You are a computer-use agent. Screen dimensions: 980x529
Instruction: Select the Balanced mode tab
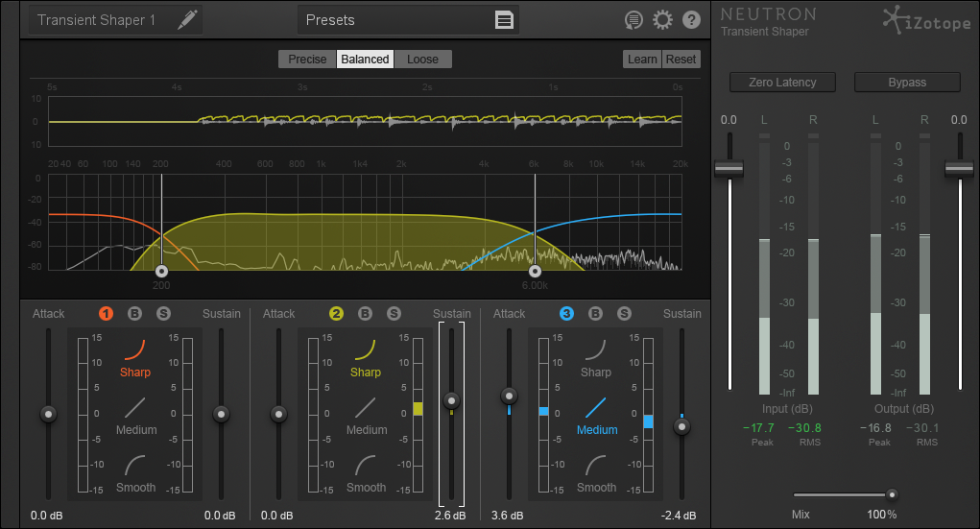pos(365,59)
